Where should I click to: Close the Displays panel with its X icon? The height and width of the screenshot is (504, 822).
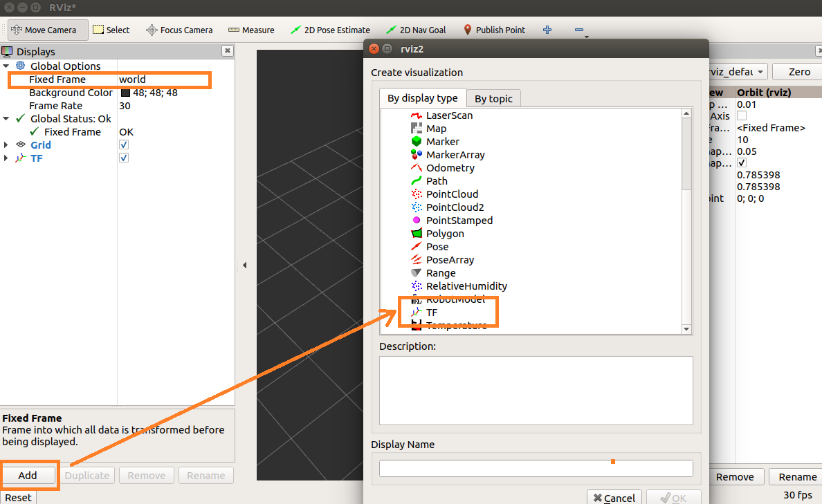coord(227,51)
